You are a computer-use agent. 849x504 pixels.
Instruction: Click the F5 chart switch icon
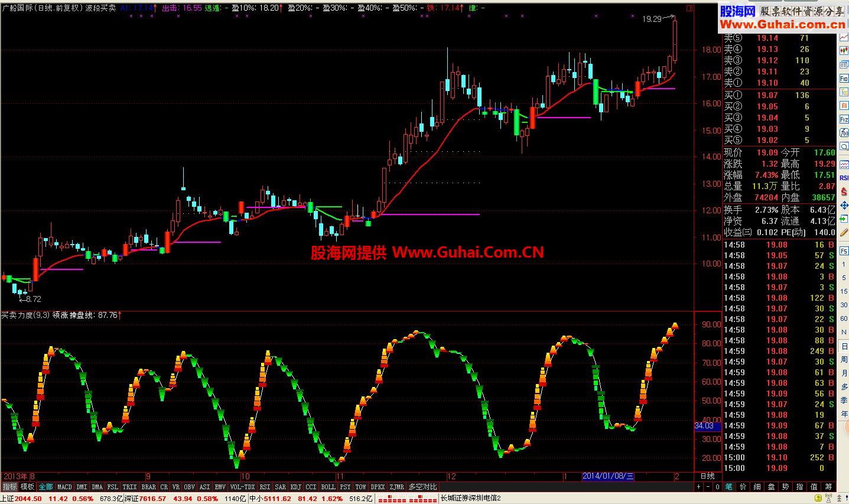click(x=844, y=251)
